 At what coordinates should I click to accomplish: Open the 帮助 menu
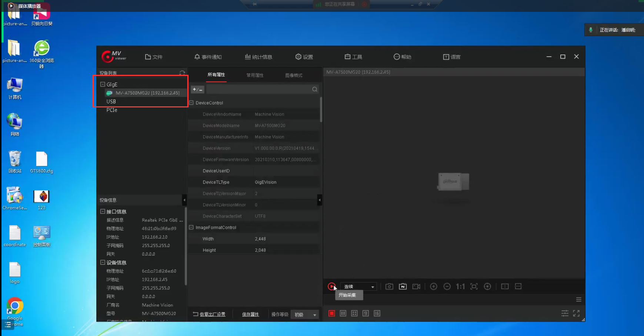(402, 57)
